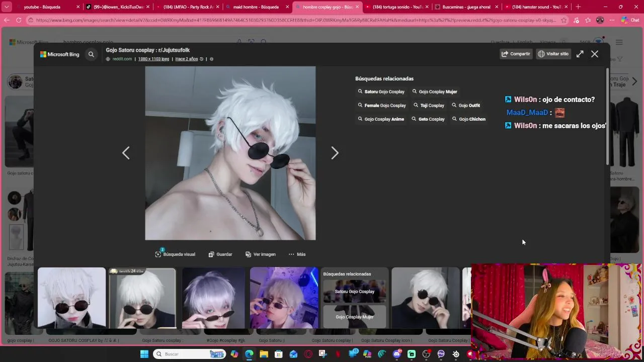The height and width of the screenshot is (362, 644).
Task: Select related search Gojo Chichon
Action: pyautogui.click(x=469, y=119)
